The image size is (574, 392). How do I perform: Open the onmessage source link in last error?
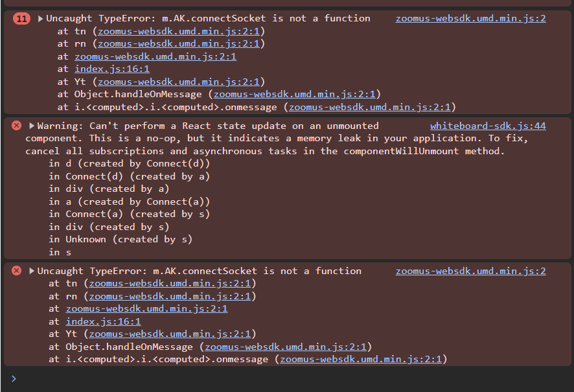pyautogui.click(x=361, y=359)
